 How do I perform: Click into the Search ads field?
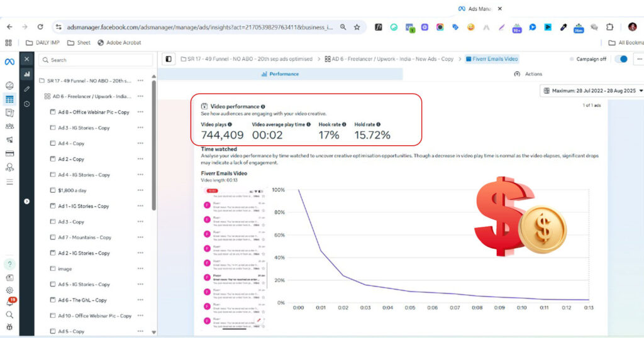pos(96,60)
